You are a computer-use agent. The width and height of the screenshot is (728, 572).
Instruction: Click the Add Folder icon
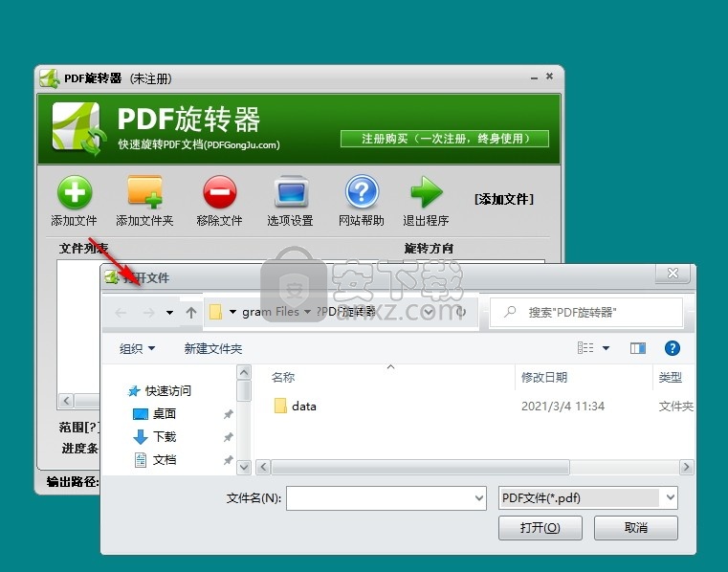[x=144, y=191]
